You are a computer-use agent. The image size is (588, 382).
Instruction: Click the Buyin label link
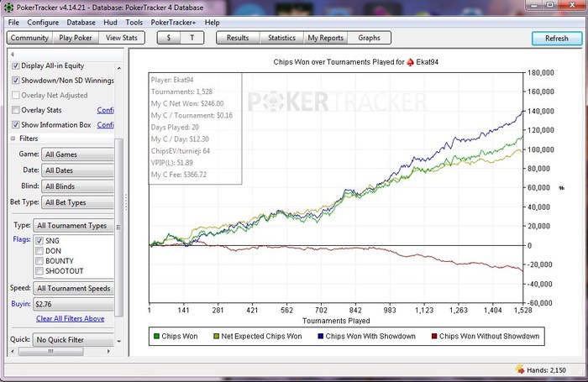[21, 304]
